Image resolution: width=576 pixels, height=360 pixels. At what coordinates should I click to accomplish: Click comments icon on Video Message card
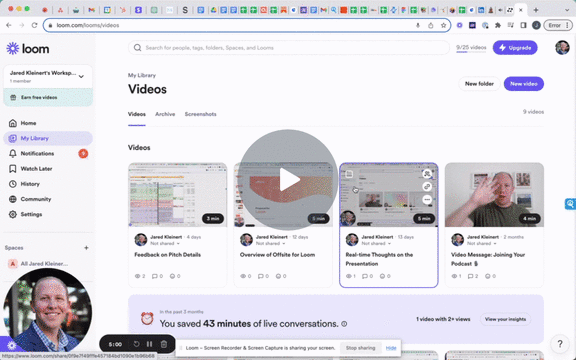coord(470,276)
